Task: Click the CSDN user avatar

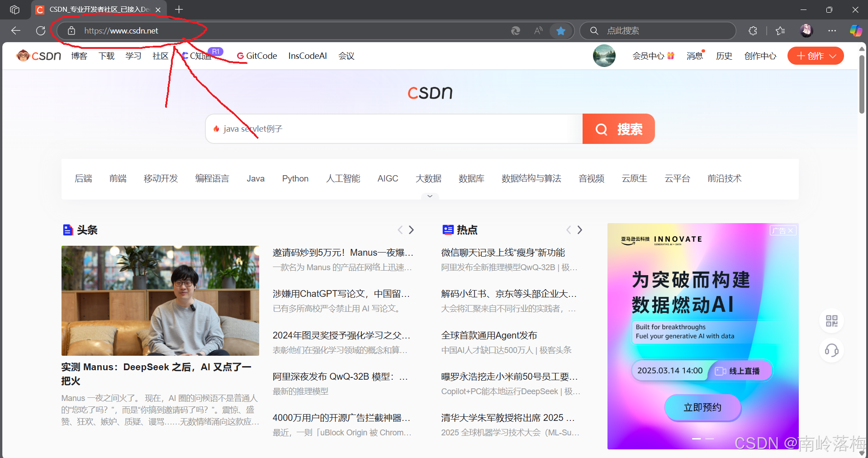Action: tap(604, 56)
